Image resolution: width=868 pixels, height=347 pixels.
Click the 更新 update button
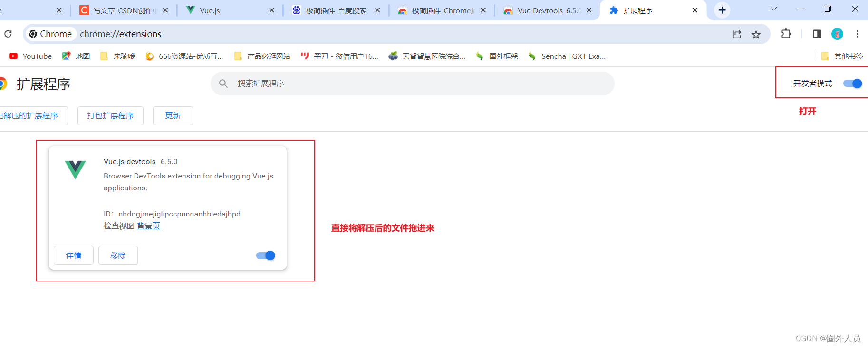tap(173, 116)
